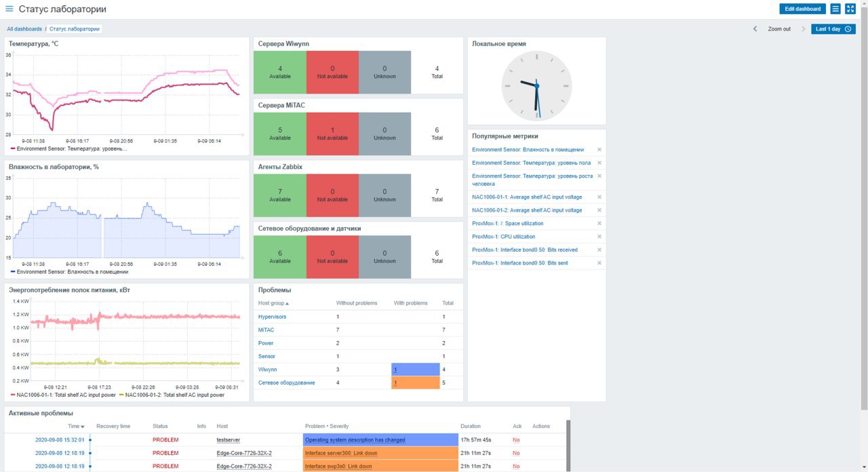Click the clock icon on the time selector
The height and width of the screenshot is (472, 868).
click(846, 28)
